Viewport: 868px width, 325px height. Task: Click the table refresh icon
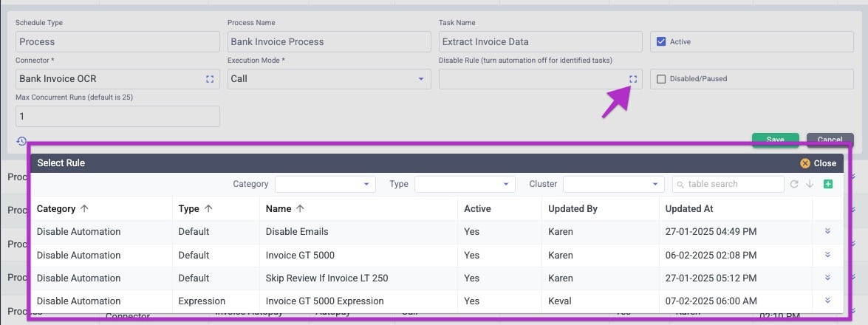(794, 184)
